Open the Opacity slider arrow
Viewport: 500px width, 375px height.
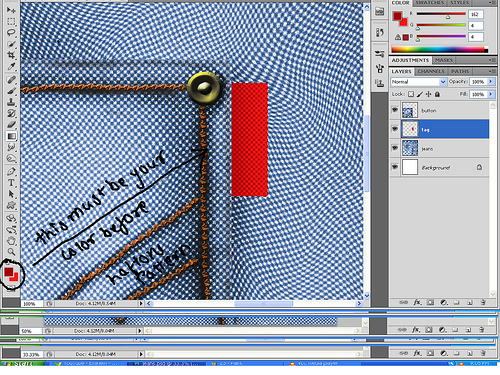491,81
